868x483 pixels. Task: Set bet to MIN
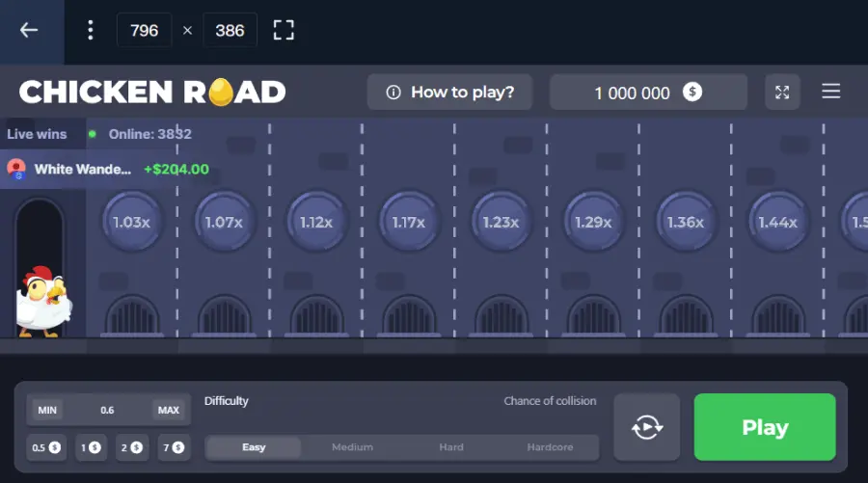[47, 410]
